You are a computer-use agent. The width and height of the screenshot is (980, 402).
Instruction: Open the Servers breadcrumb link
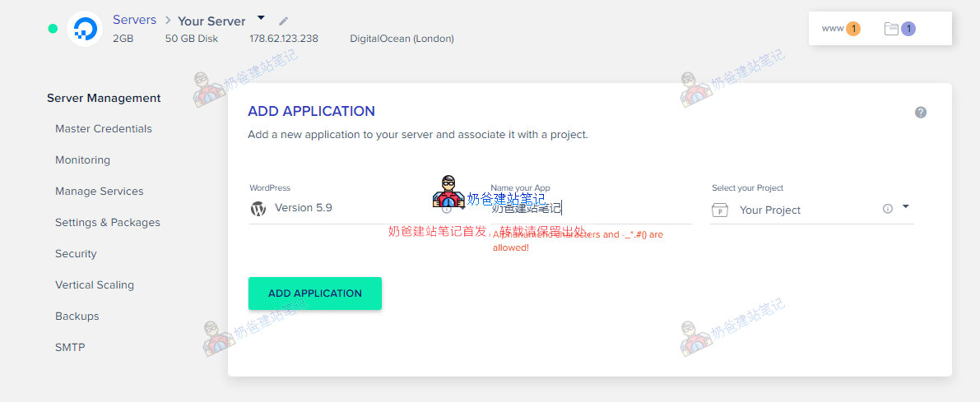click(134, 20)
